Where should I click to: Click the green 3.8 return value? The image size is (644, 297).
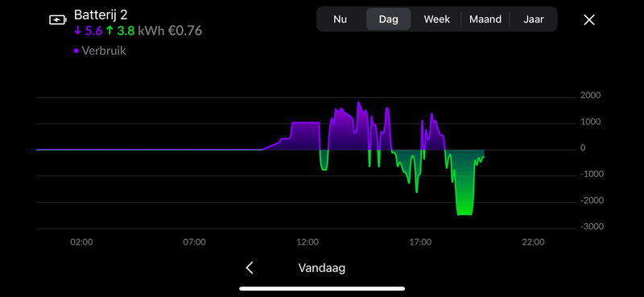120,31
